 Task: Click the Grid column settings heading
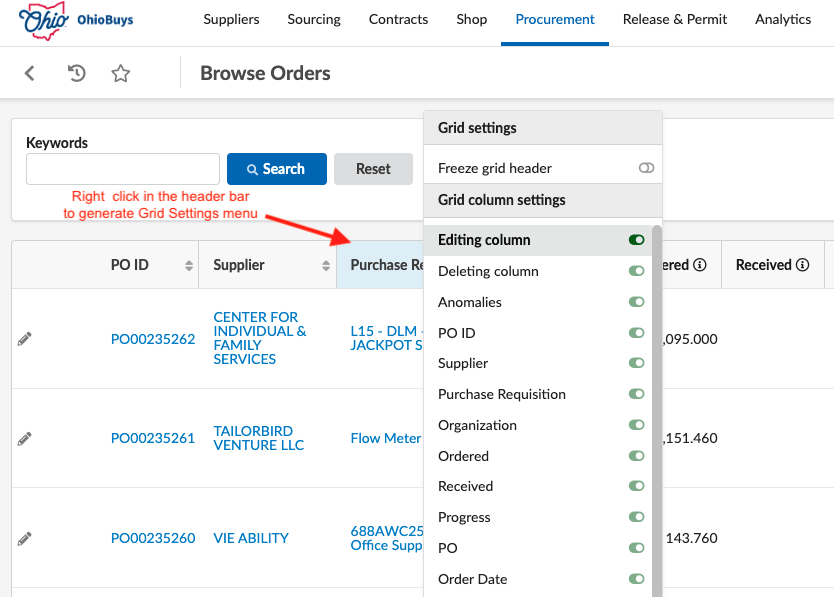(x=502, y=200)
